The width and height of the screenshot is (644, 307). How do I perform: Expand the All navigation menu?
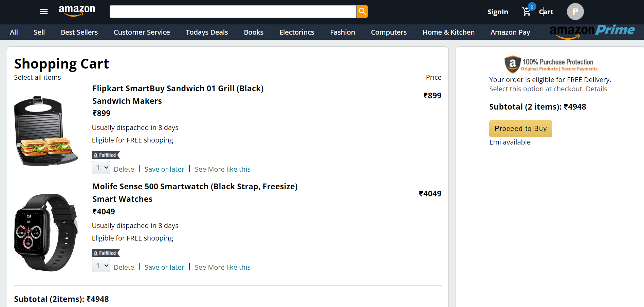[14, 32]
